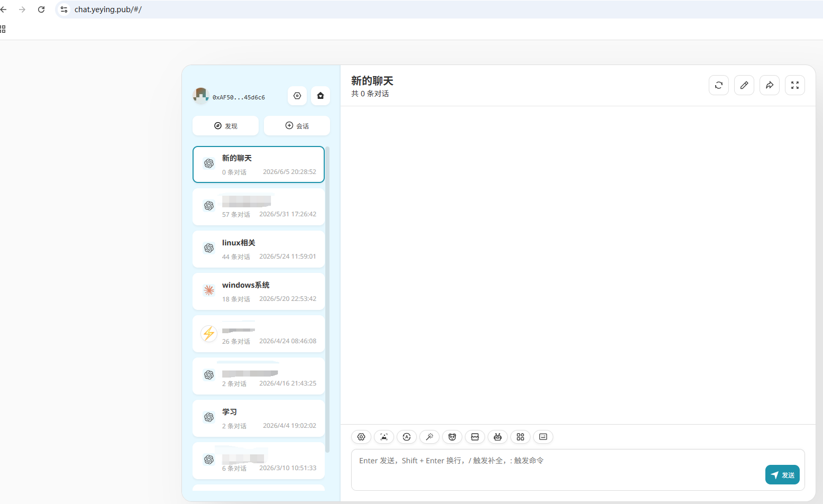823x504 pixels.
Task: Click the image upload icon above input
Action: click(x=384, y=437)
